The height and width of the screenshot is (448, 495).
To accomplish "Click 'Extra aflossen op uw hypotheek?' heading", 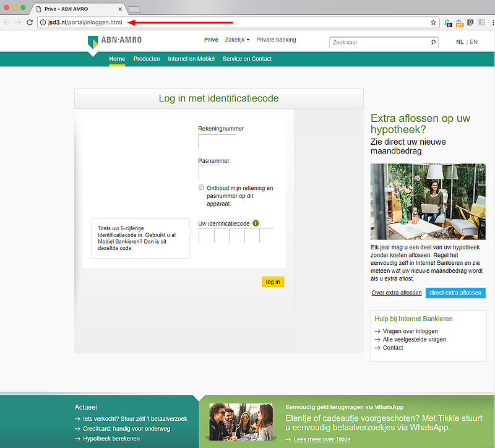I will (x=420, y=124).
